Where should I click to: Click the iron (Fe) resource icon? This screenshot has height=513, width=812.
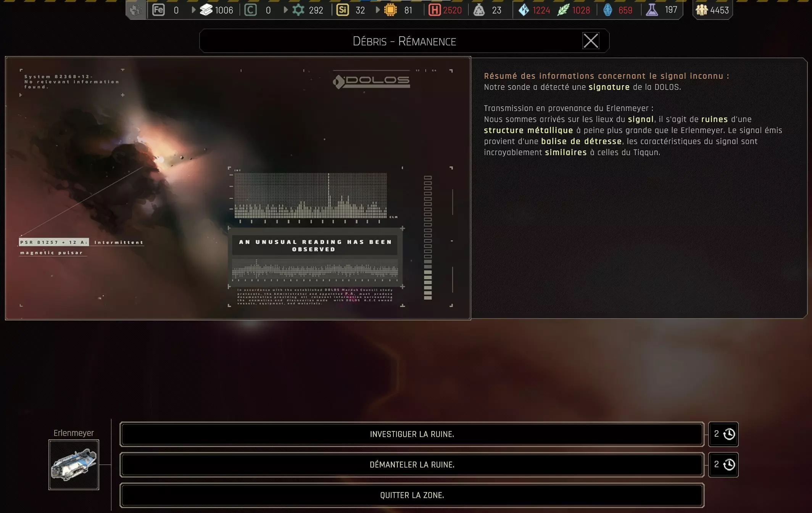point(158,10)
